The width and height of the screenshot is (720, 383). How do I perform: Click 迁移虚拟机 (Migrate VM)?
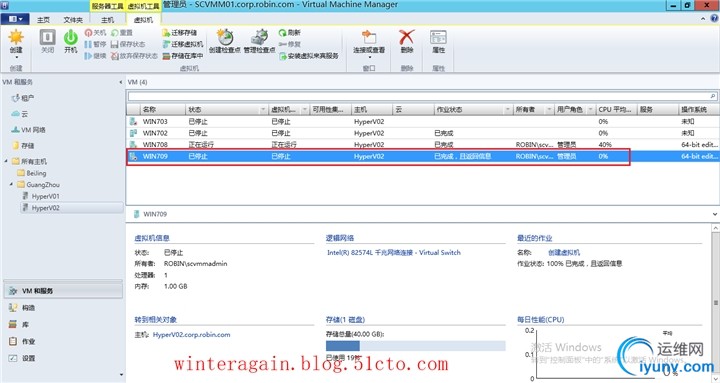[183, 44]
